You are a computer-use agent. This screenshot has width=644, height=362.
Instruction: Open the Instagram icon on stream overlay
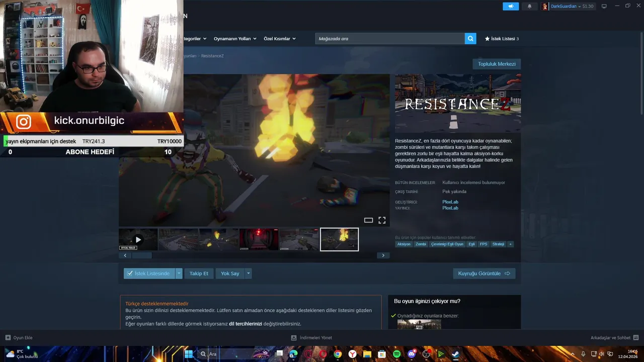click(x=23, y=122)
